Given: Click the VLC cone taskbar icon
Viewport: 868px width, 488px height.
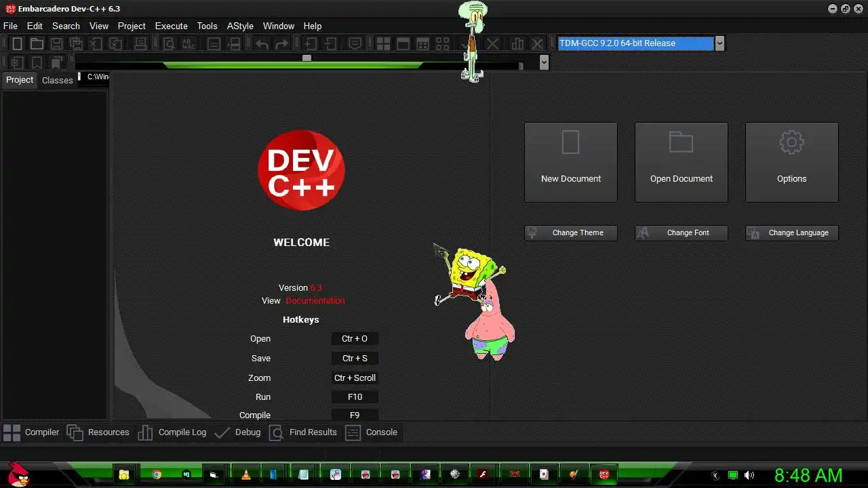Looking at the screenshot, I should tap(246, 475).
